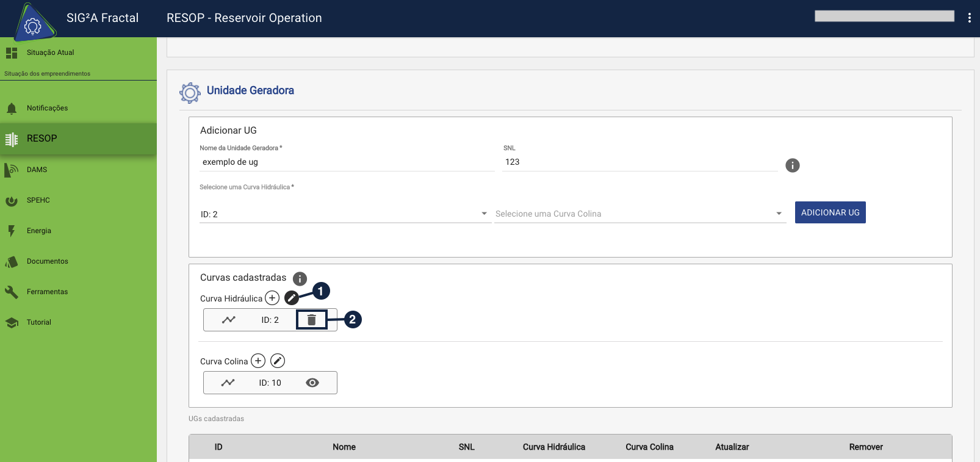Click the Nome da Unidade Geradora field
The height and width of the screenshot is (462, 980).
pos(346,162)
